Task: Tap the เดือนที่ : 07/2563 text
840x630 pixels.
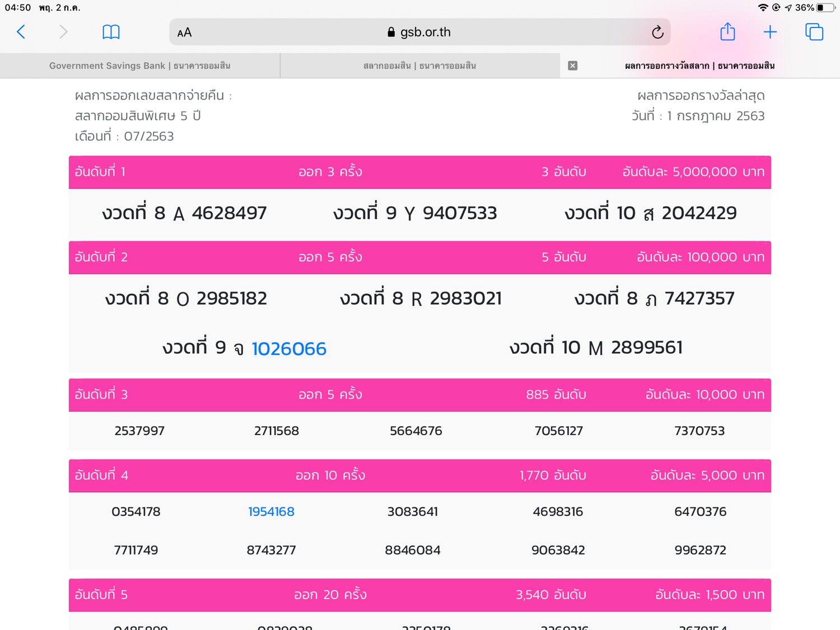Action: coord(124,136)
